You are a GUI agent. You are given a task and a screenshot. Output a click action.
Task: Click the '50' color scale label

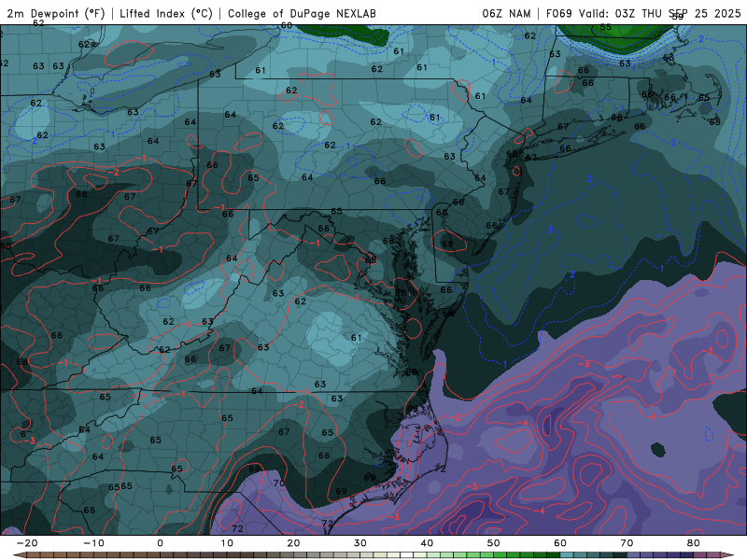click(494, 543)
